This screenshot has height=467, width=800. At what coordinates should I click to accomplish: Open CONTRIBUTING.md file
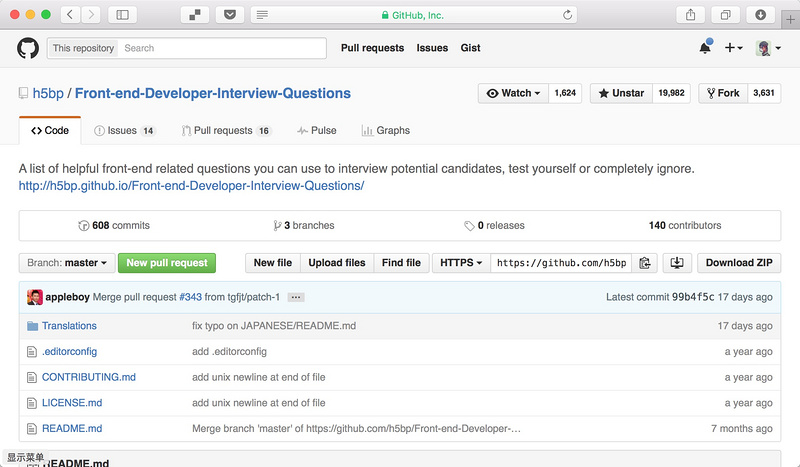pos(89,377)
